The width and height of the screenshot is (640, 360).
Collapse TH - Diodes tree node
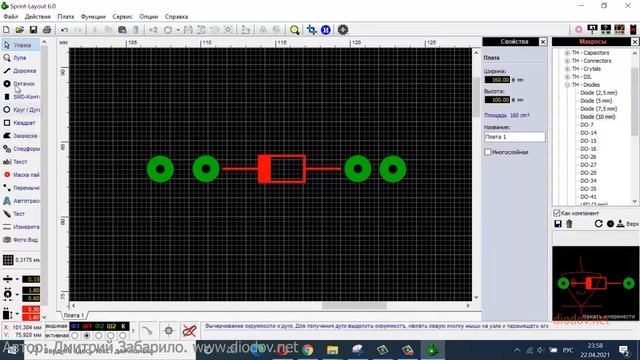point(567,85)
